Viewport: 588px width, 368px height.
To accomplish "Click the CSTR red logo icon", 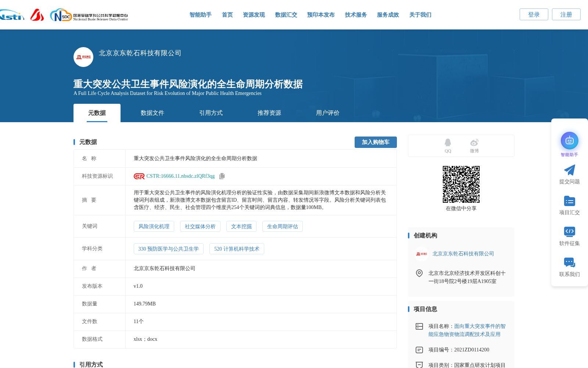I will (x=139, y=176).
